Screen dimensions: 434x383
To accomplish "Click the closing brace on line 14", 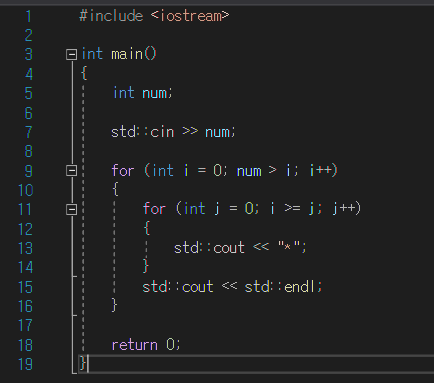I will click(146, 266).
